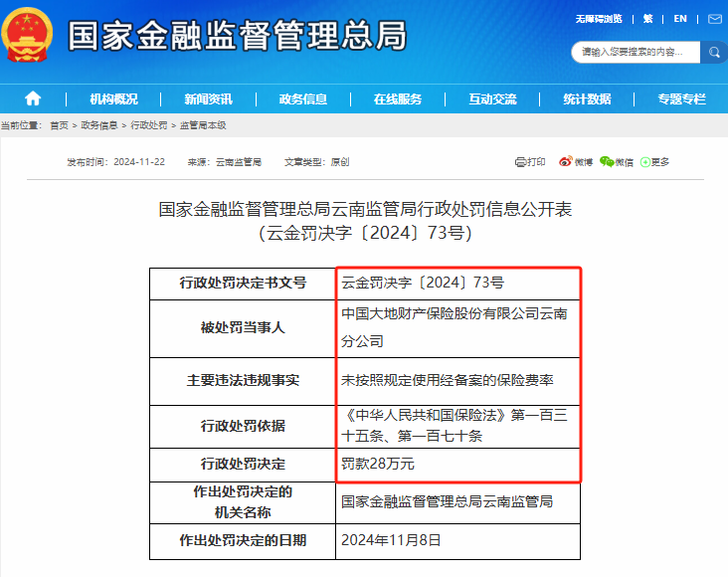Click row header 行政处罚决定书文号
This screenshot has width=728, height=577.
(243, 283)
